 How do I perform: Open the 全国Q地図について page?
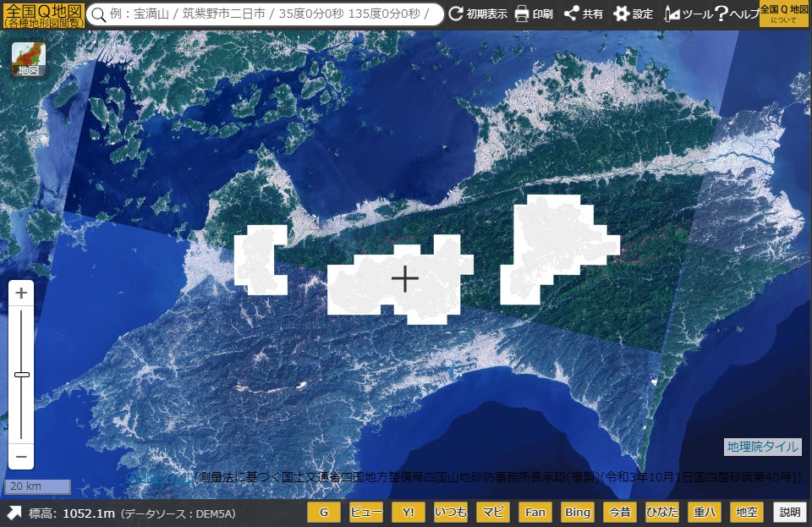click(x=783, y=14)
